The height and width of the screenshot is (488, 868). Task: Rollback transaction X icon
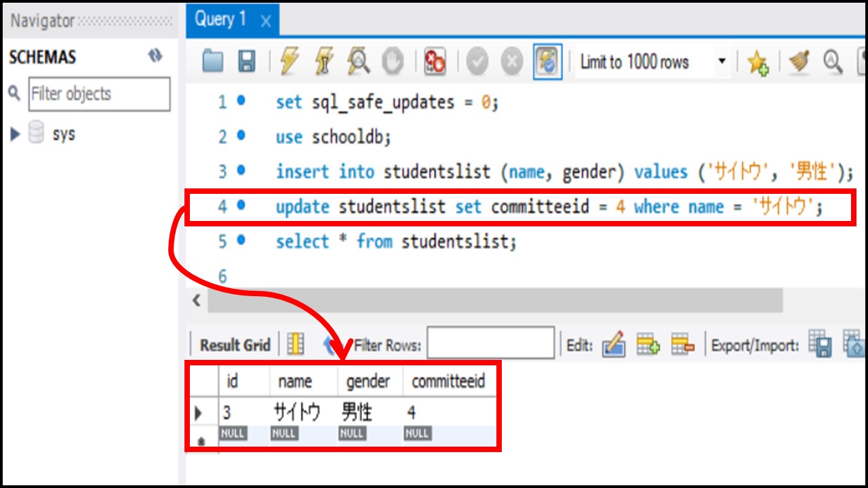(512, 62)
